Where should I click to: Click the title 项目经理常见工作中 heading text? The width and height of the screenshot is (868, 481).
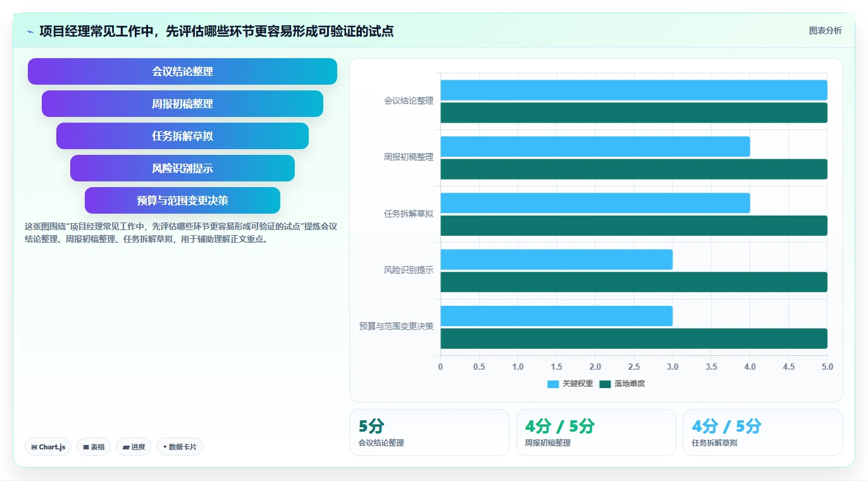(x=216, y=31)
